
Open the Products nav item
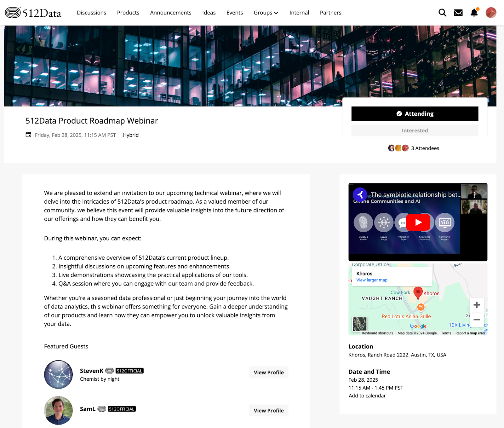coord(128,13)
